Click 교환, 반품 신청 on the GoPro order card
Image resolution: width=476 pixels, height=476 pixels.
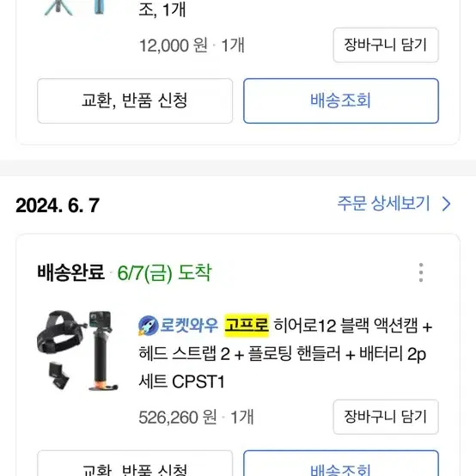pyautogui.click(x=135, y=463)
